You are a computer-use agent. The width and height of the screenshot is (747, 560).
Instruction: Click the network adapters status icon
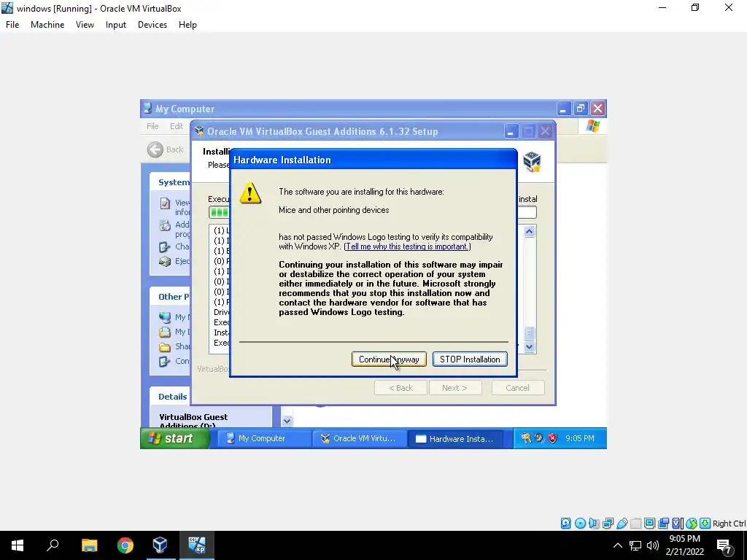[608, 524]
